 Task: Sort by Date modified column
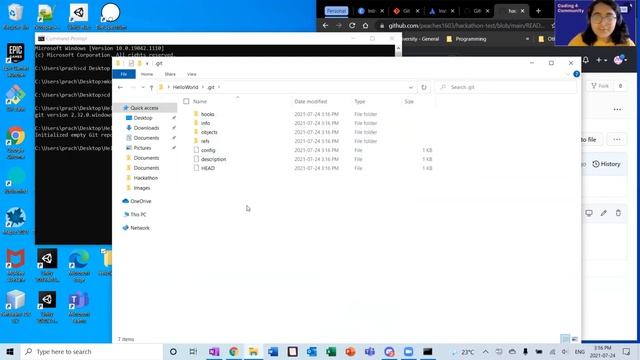tap(311, 101)
